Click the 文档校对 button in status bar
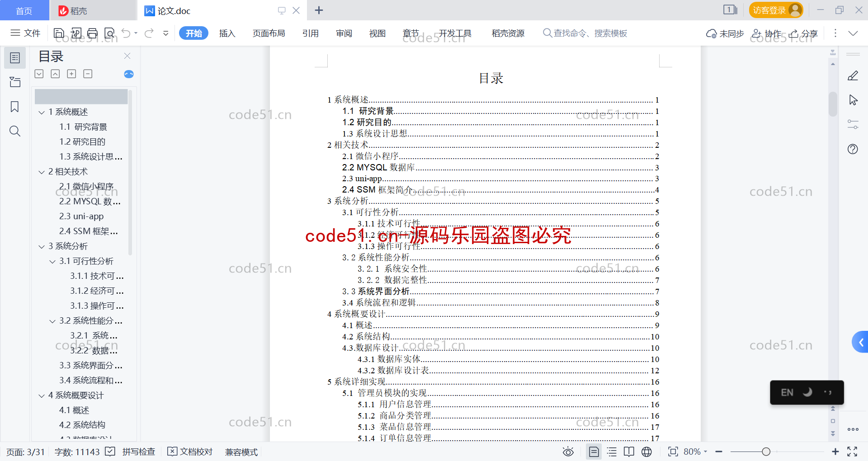The width and height of the screenshot is (868, 461). tap(190, 452)
